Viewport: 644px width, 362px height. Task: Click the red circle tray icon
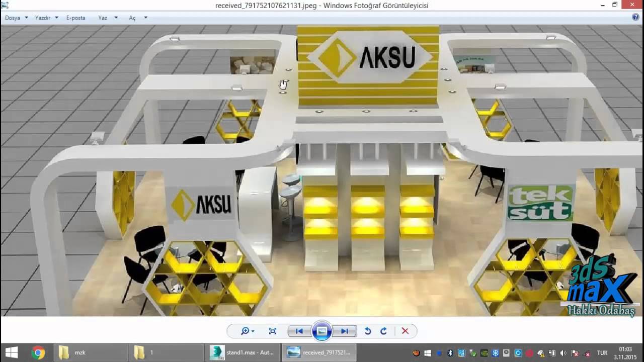(x=529, y=353)
